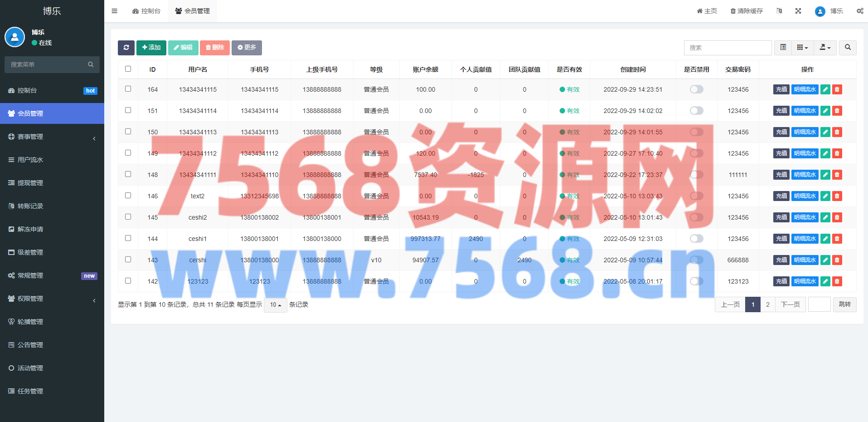Viewport: 868px width, 422px height.
Task: Open 提现管理 in the sidebar
Action: tap(30, 183)
